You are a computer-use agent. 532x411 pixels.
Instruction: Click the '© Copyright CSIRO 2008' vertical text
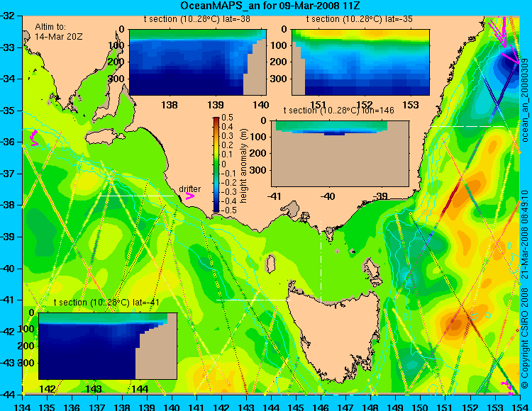524,339
